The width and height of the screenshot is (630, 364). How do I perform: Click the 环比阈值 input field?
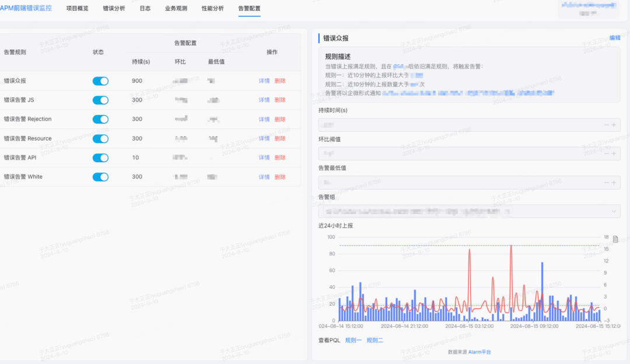(x=469, y=153)
